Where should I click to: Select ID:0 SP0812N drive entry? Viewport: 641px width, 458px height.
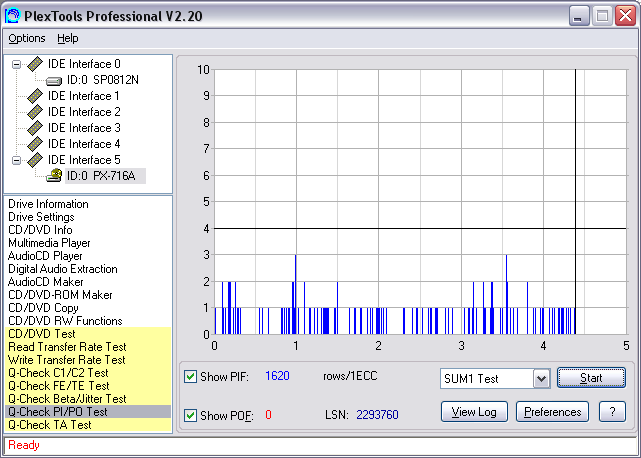[103, 80]
